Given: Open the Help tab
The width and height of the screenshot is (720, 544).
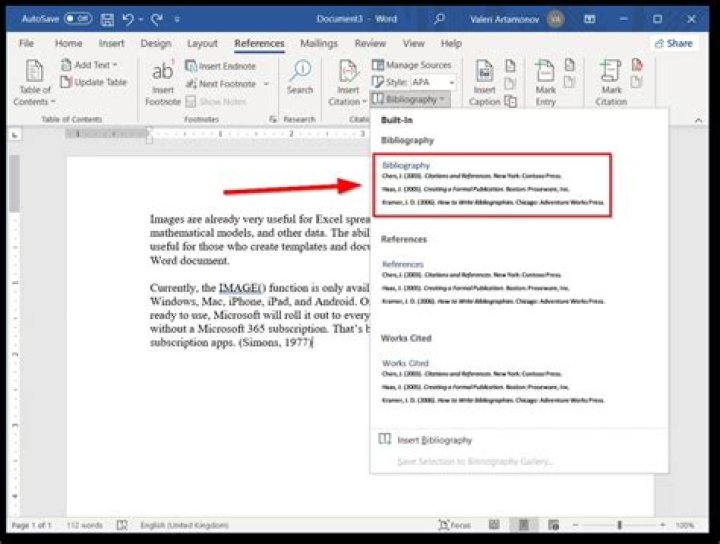Looking at the screenshot, I should [451, 43].
